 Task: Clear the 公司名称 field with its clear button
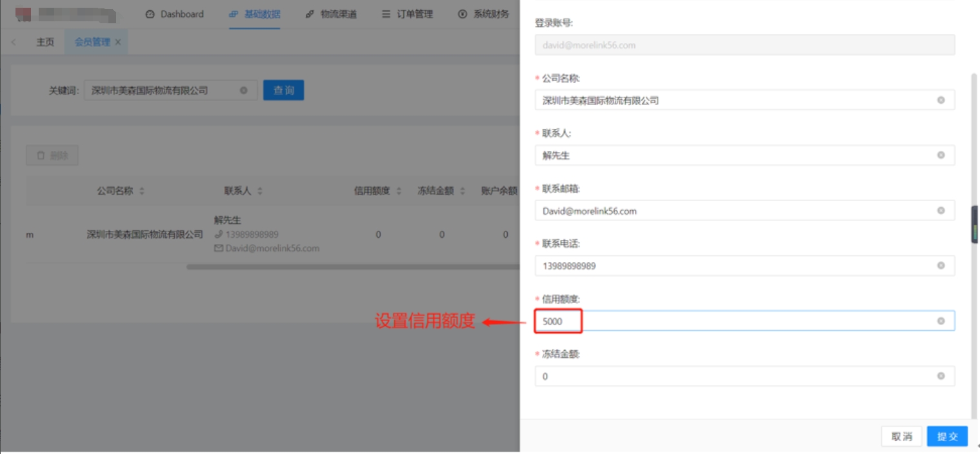pyautogui.click(x=943, y=100)
